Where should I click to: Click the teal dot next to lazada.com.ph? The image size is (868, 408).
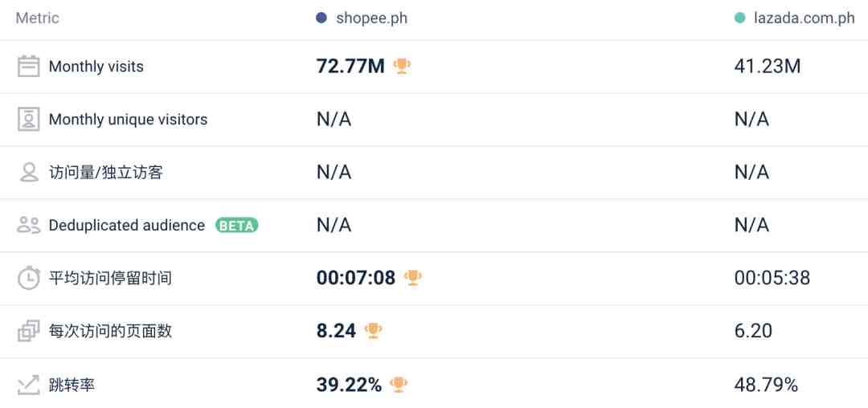click(739, 18)
